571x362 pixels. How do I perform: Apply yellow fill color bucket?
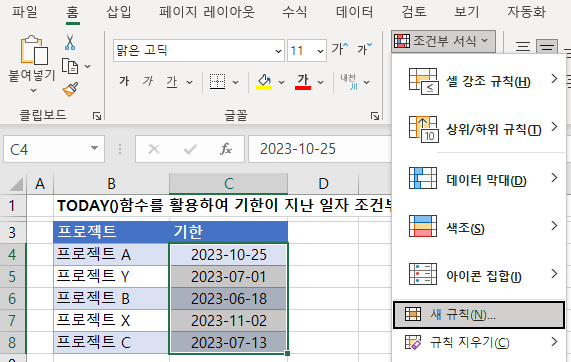(x=264, y=82)
